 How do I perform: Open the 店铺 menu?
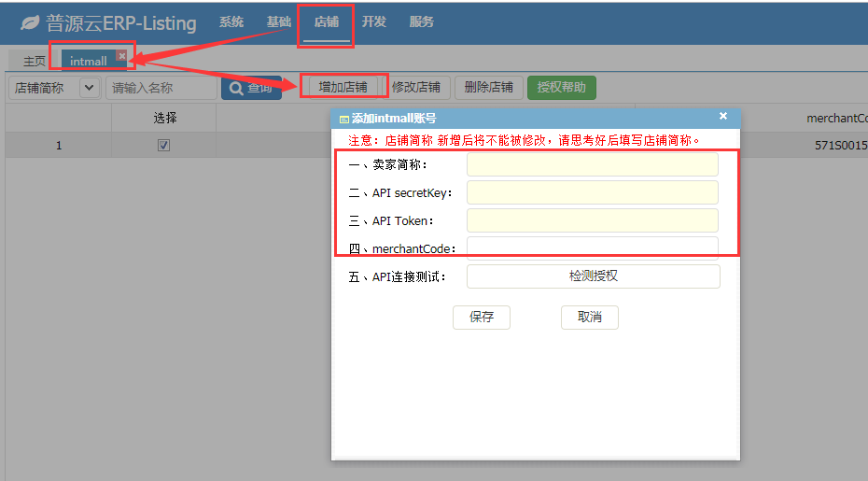tap(326, 21)
